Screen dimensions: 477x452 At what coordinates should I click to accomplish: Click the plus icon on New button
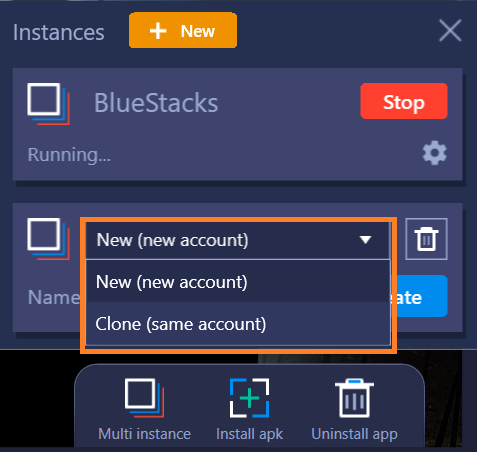[x=158, y=31]
